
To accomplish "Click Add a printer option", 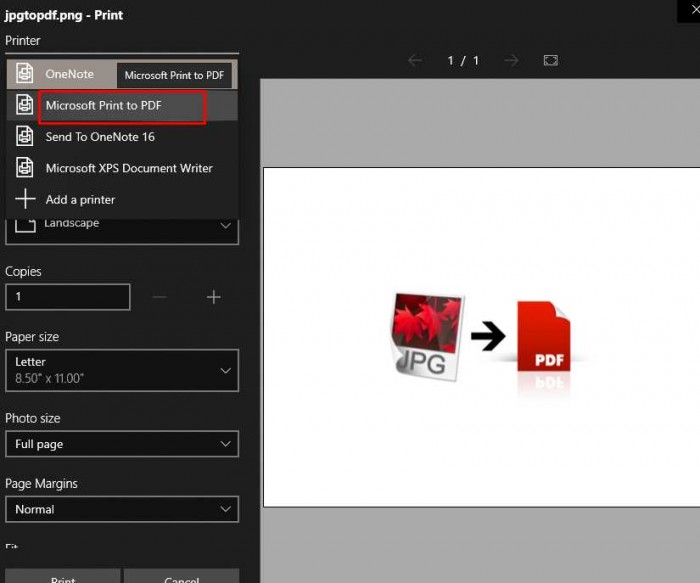I will click(122, 199).
